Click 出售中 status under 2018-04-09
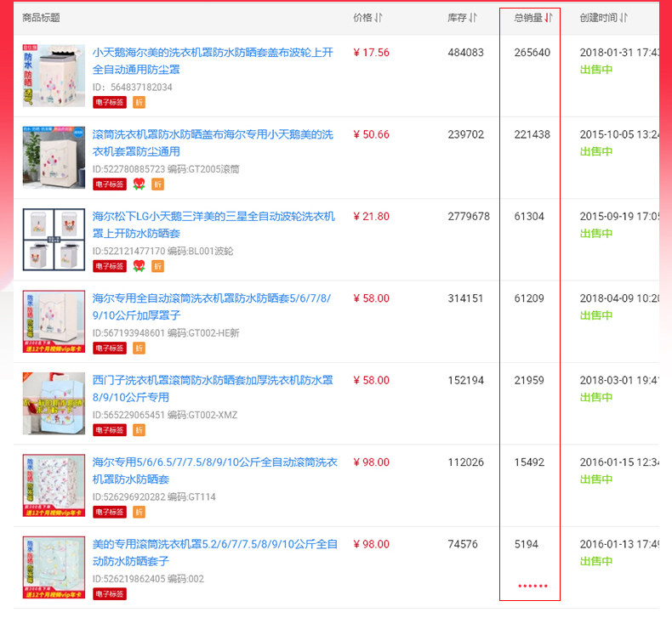 point(596,315)
